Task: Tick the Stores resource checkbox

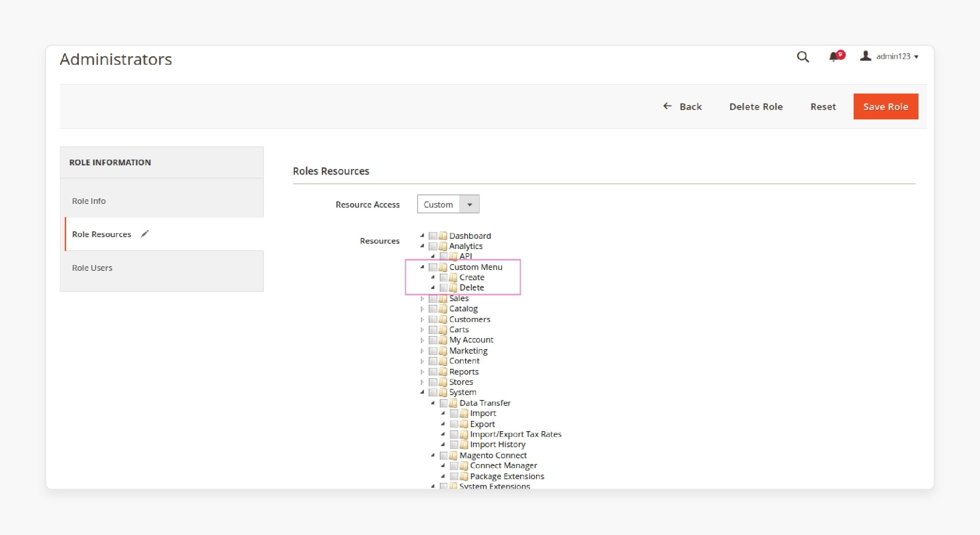Action: [x=433, y=382]
